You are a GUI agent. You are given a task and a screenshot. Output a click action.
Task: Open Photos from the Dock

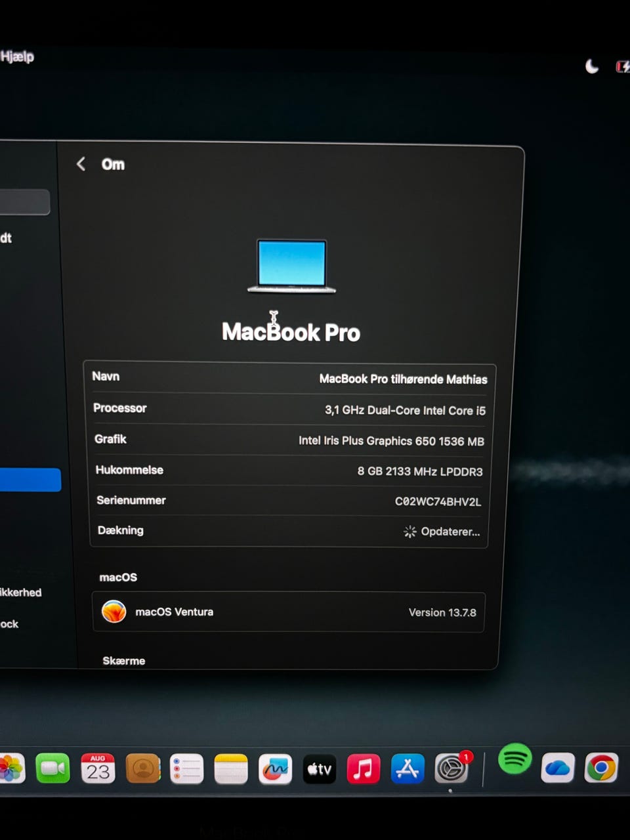pos(10,768)
